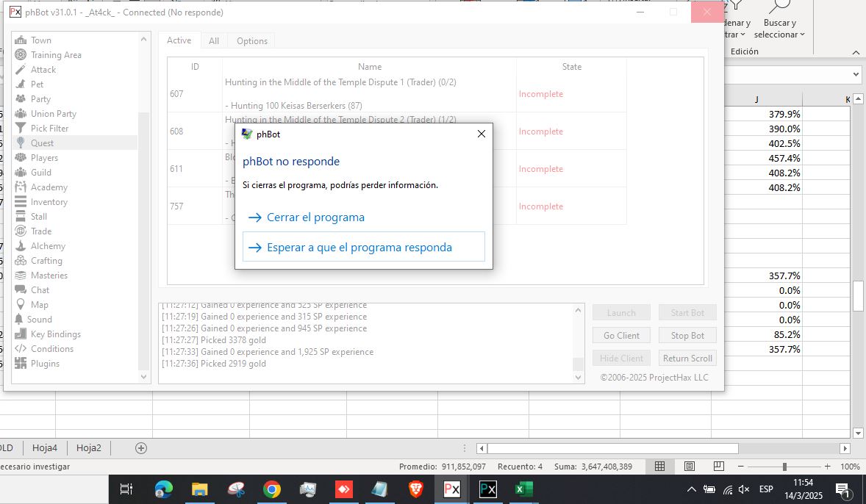Switch to the Options tab
866x504 pixels.
pyautogui.click(x=251, y=41)
